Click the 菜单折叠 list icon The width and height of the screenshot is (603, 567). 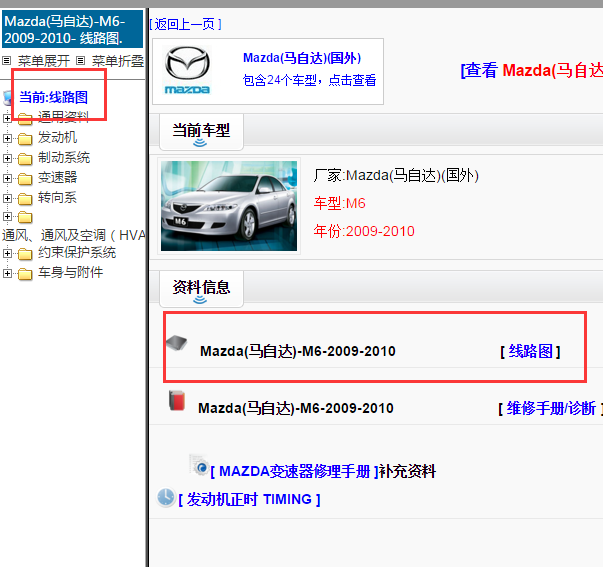tap(80, 60)
